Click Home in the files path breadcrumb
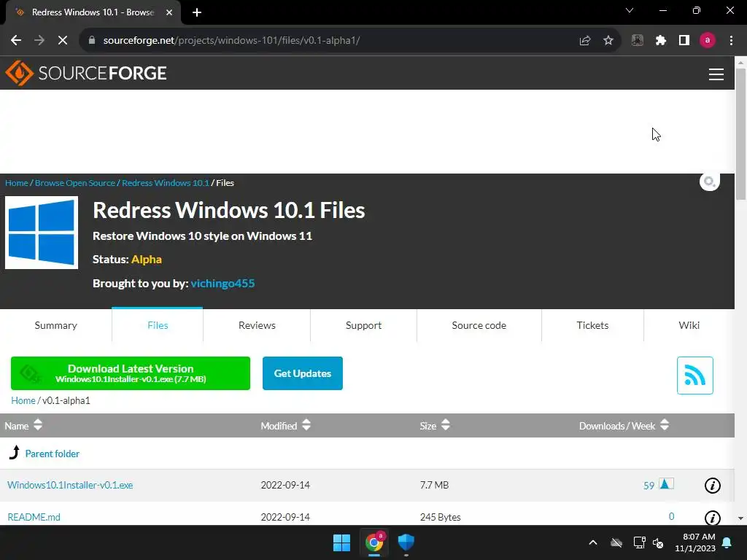Screen dimensions: 747x560 click(23, 400)
